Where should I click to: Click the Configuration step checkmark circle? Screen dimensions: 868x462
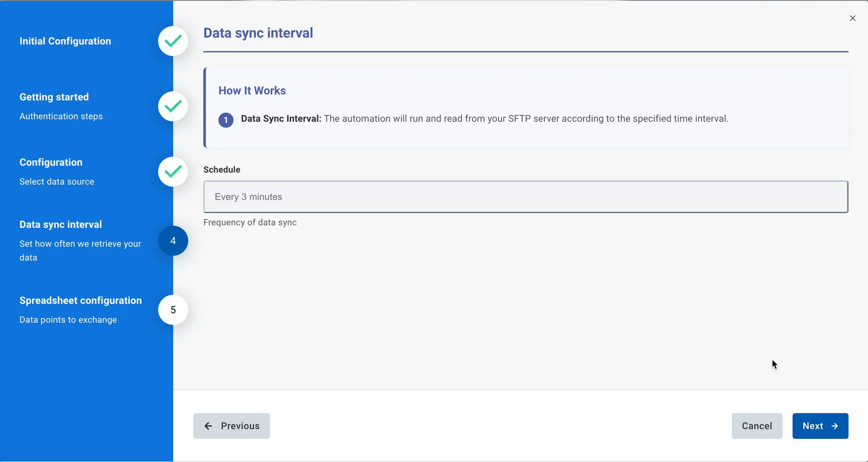pyautogui.click(x=173, y=172)
